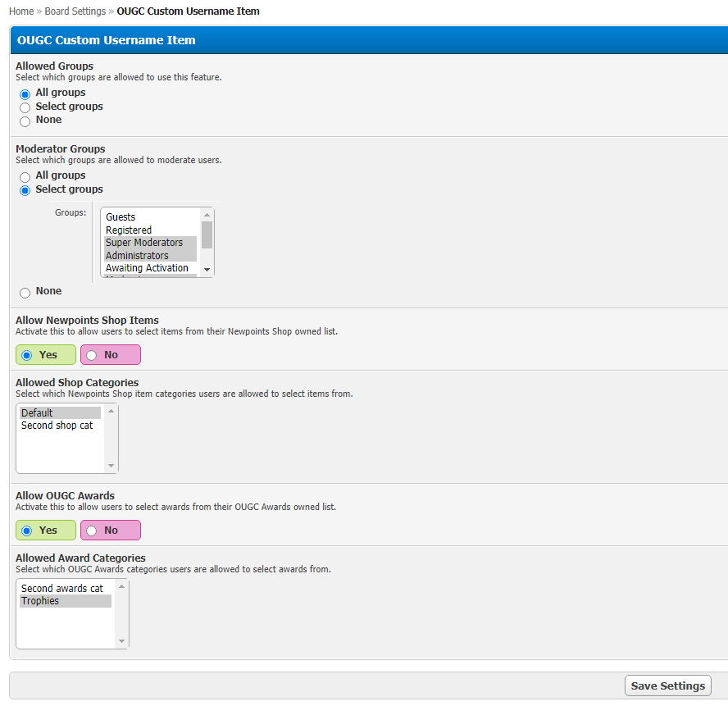
Task: Select 'Awaiting Activation' group option
Action: [x=147, y=268]
